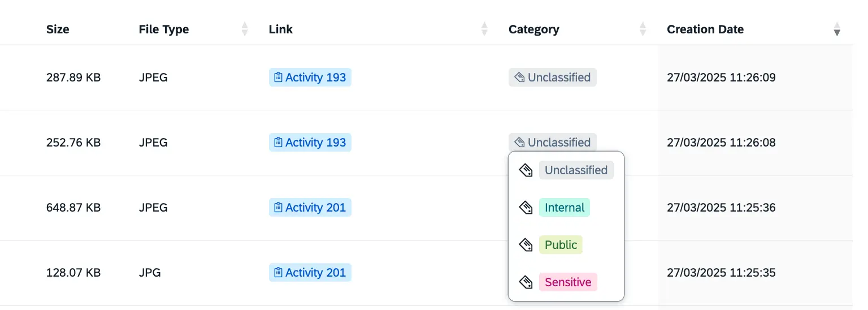Open category dropdown of 252.76 KB row

(x=553, y=143)
